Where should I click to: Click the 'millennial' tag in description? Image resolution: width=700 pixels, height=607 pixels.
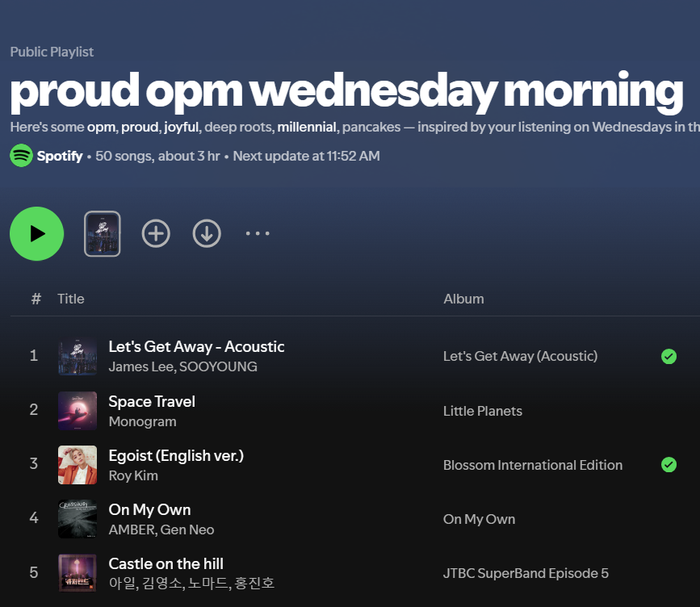307,128
